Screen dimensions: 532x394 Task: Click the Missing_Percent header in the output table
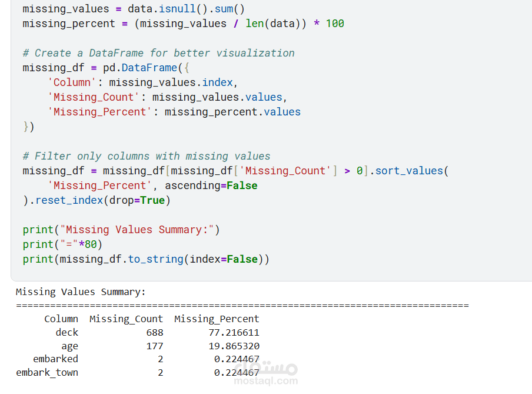(217, 319)
